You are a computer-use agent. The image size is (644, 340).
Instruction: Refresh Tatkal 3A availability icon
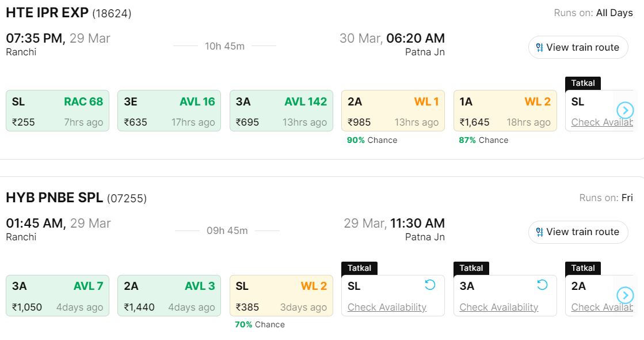coord(542,285)
